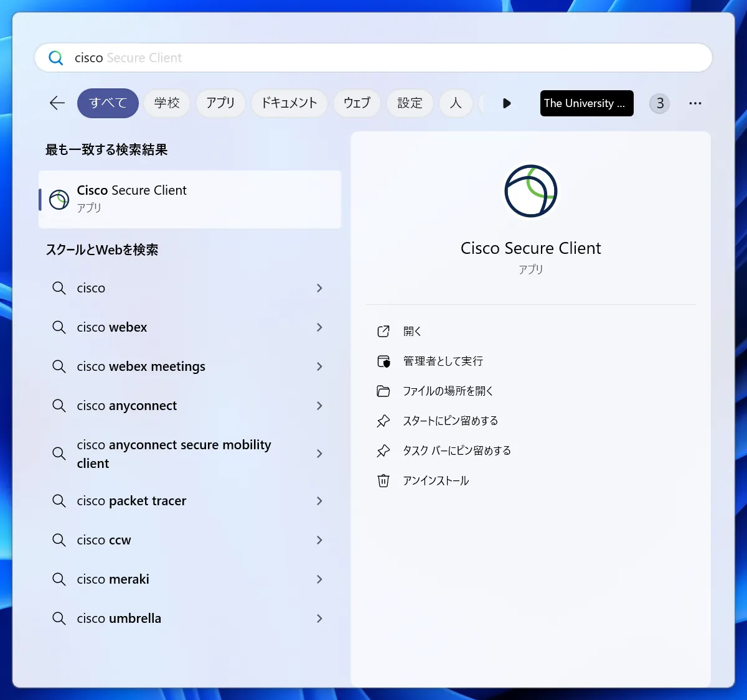Expand the cisco umbrella suggestion arrow
747x700 pixels.
tap(319, 618)
